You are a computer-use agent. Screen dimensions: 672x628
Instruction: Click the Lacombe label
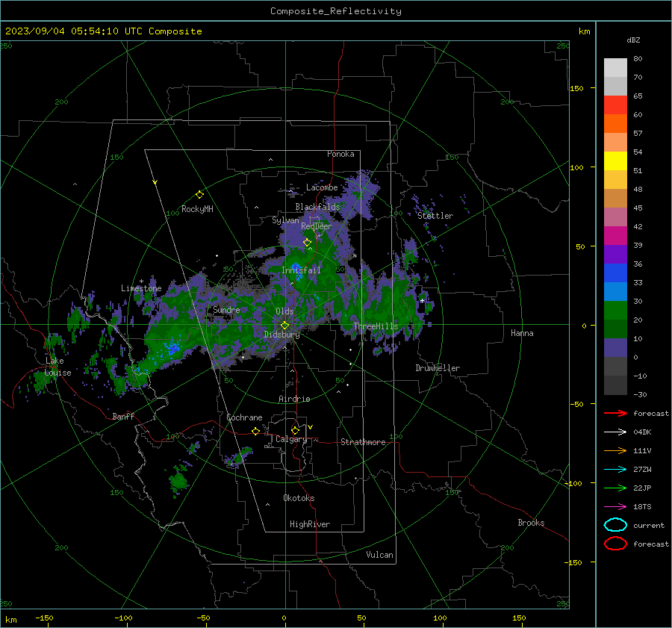click(x=322, y=187)
